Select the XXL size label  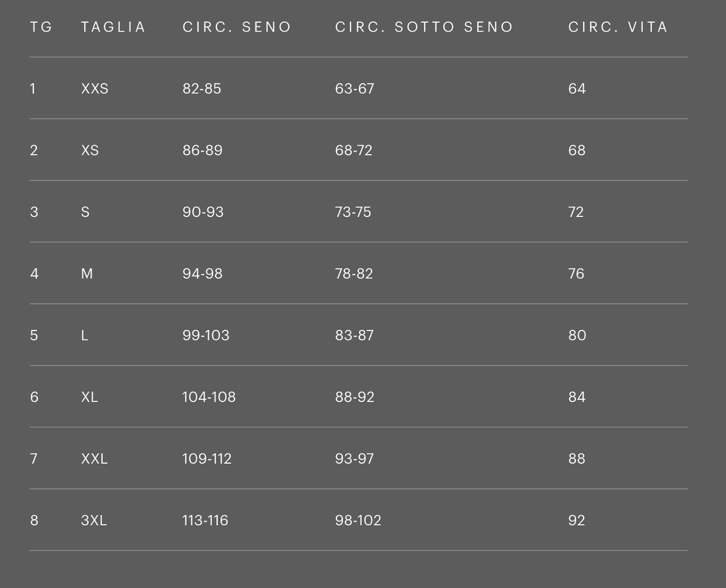pos(94,458)
